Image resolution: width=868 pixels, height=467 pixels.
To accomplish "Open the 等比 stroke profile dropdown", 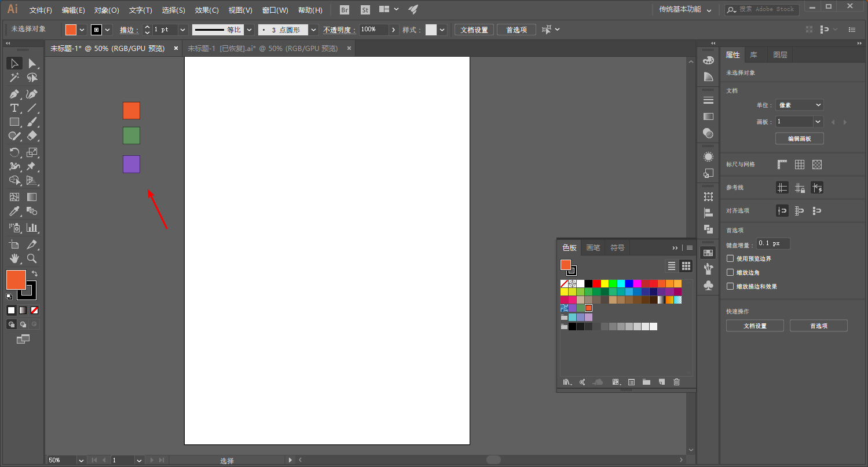I will click(250, 30).
